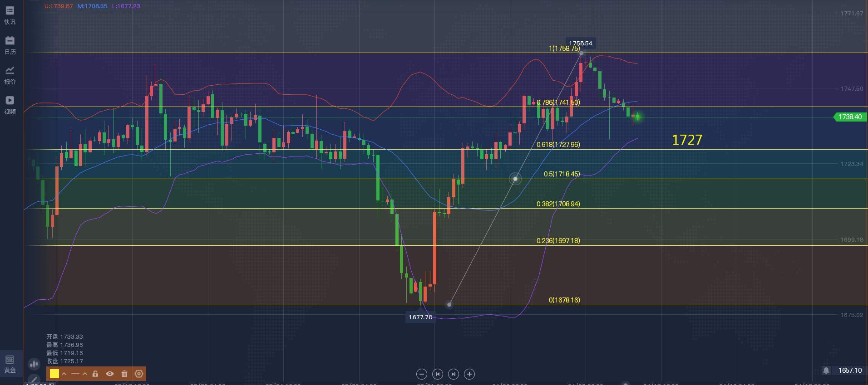868x385 pixels.
Task: Open drawing settings hexagon icon
Action: click(139, 374)
